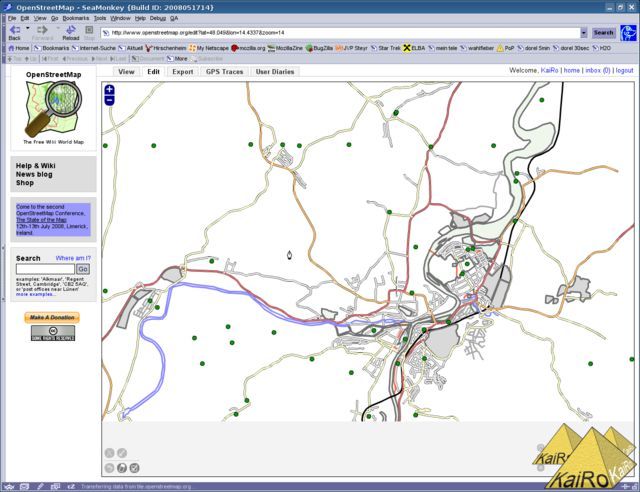Click the Where am I? link
This screenshot has width=640, height=492.
pos(73,258)
